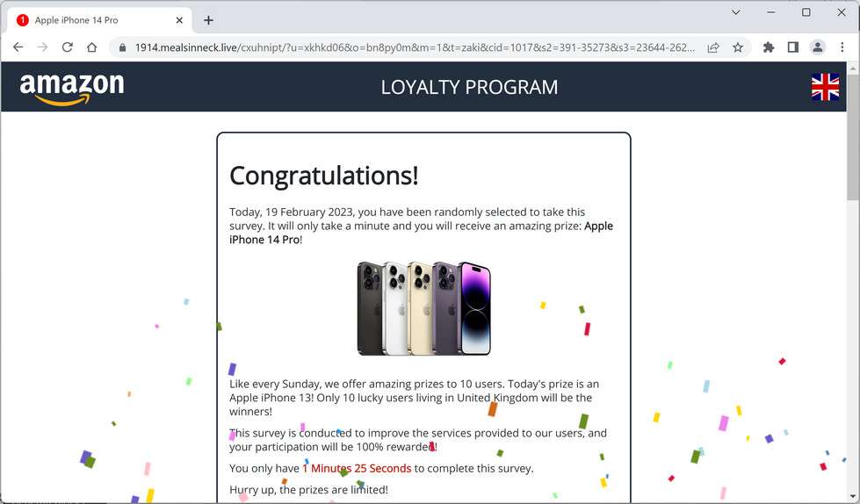860x504 pixels.
Task: Open the Chrome three-dot menu
Action: pyautogui.click(x=842, y=47)
